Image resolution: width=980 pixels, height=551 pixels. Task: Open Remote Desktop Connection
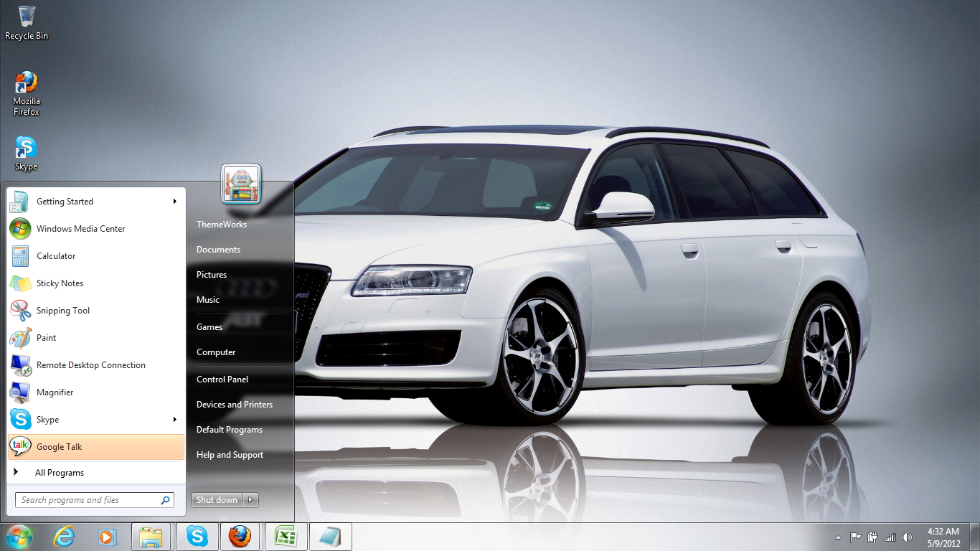click(90, 364)
